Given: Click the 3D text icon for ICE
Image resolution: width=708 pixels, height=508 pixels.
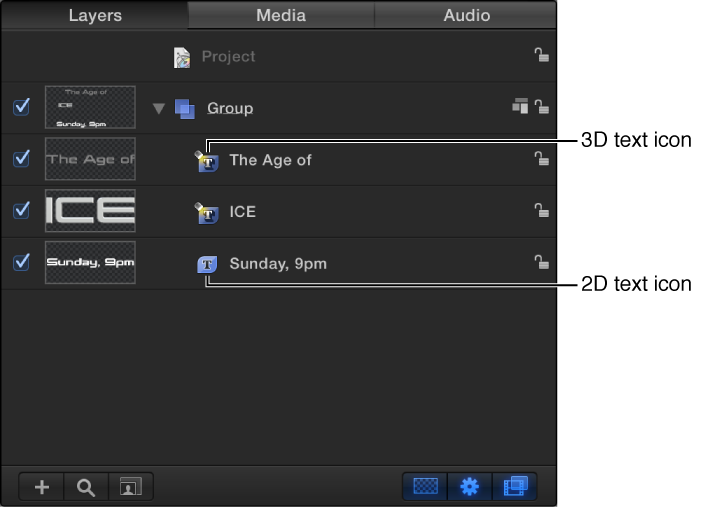Looking at the screenshot, I should coord(206,213).
